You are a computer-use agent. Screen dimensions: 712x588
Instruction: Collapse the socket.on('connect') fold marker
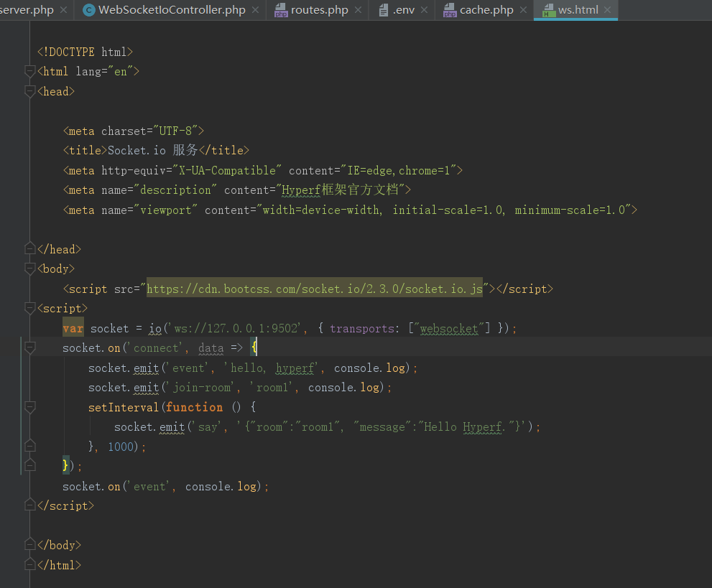click(30, 347)
